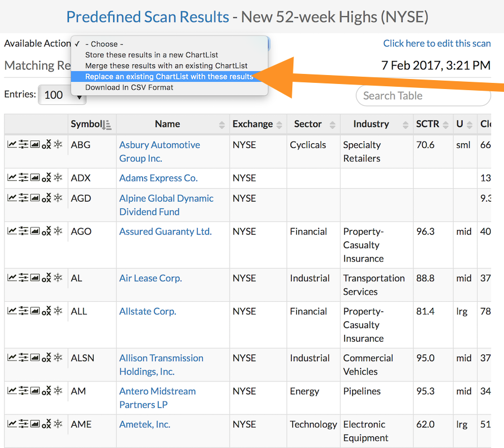Viewport: 504px width, 448px height.
Task: Click seasonality snowflake icon for AM
Action: (58, 391)
